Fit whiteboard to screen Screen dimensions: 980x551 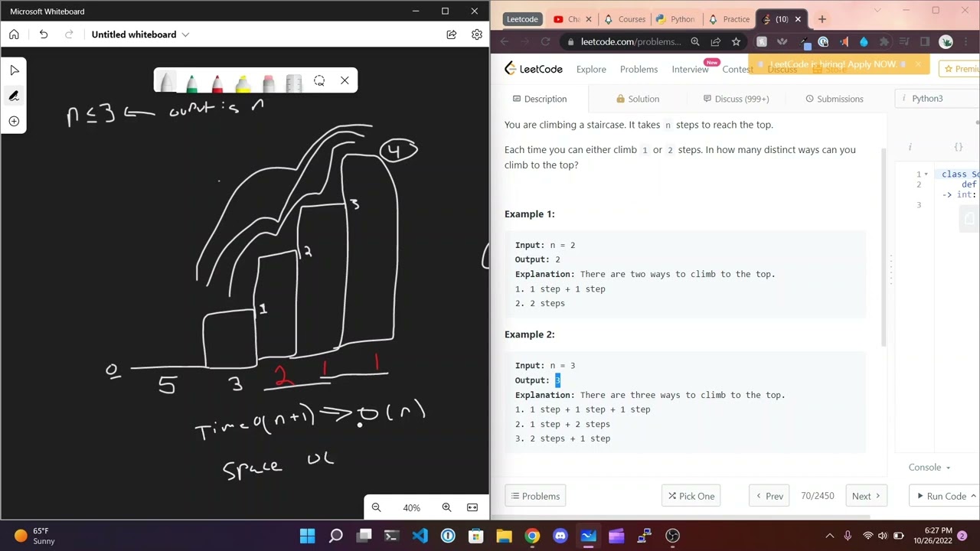(472, 507)
